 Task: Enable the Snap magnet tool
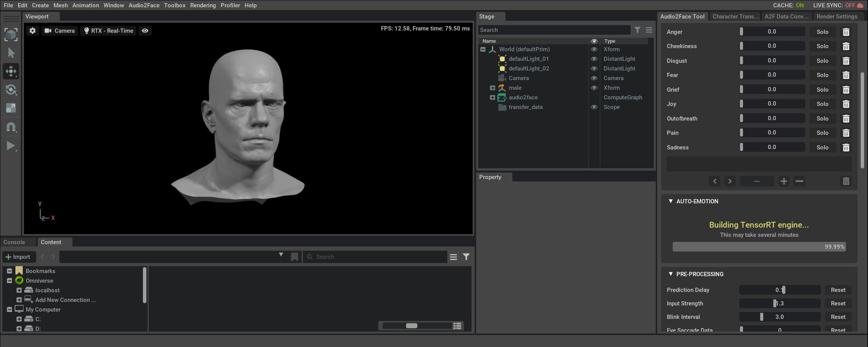[x=11, y=127]
